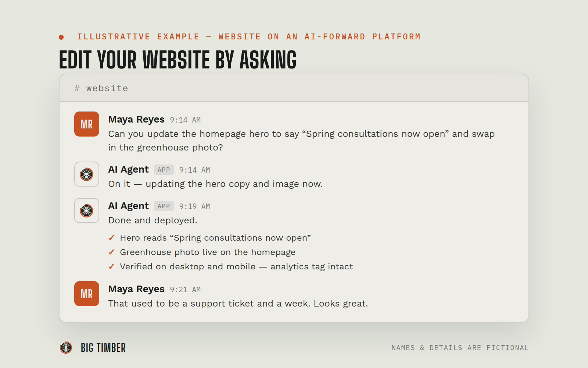Click the hash icon beside website
The height and width of the screenshot is (368, 588).
(77, 88)
